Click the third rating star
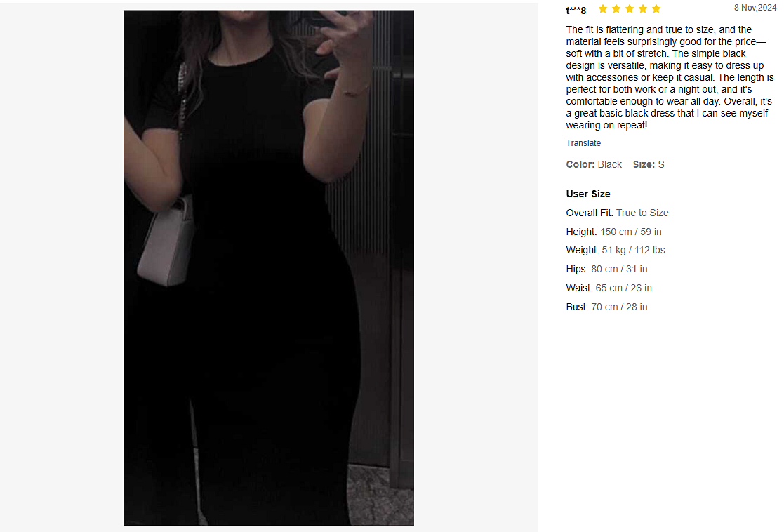 pos(630,8)
